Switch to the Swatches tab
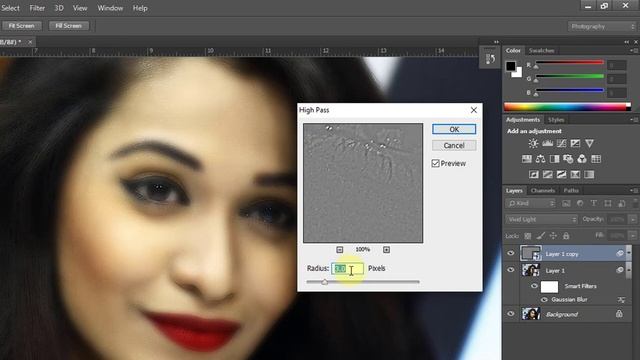 coord(542,51)
